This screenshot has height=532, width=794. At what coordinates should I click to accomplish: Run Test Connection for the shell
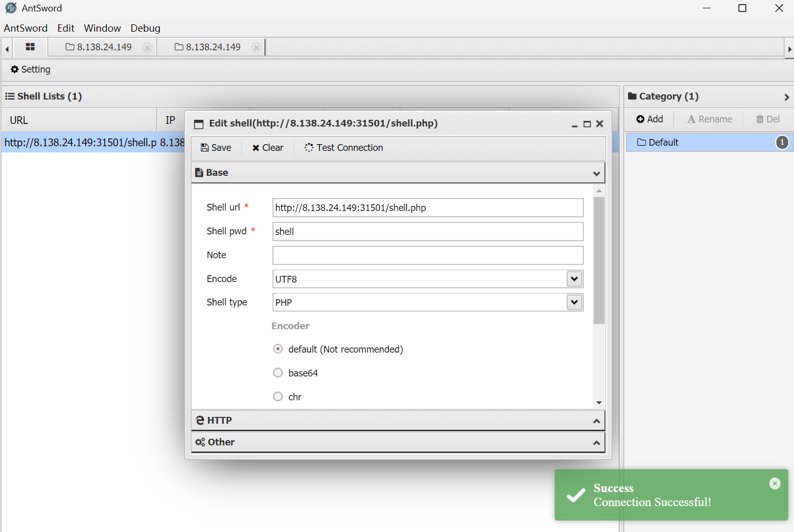coord(344,148)
